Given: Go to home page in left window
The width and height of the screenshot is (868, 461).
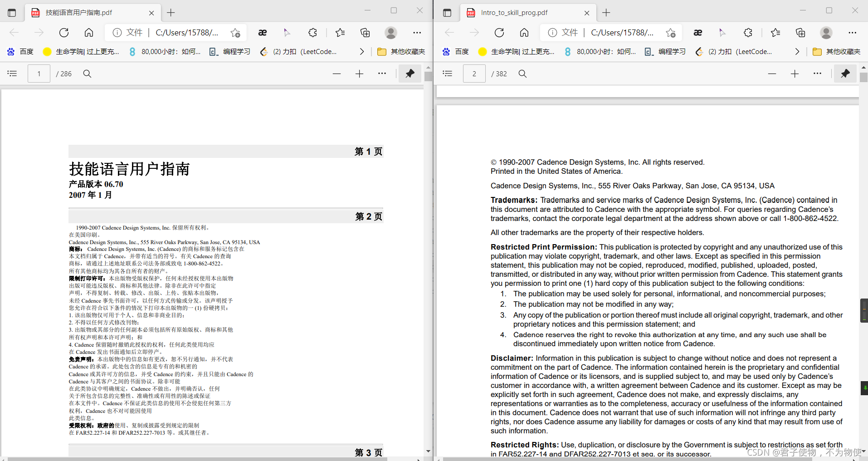Looking at the screenshot, I should tap(89, 33).
